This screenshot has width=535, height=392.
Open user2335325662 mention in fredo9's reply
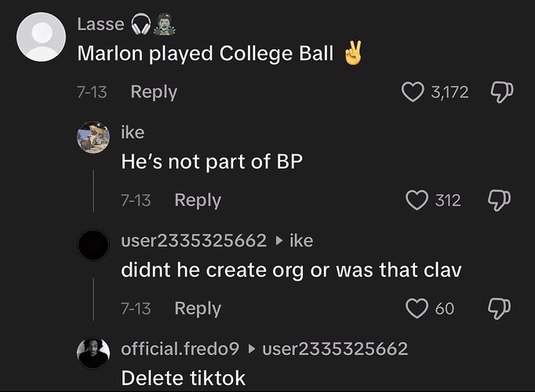(x=335, y=349)
